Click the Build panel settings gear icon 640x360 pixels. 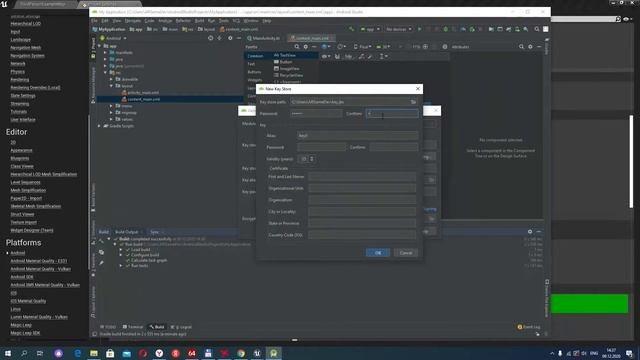(x=530, y=232)
